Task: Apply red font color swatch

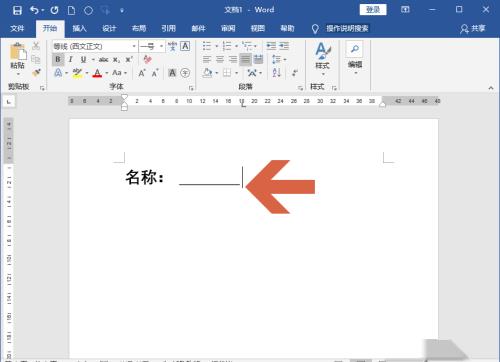Action: point(97,73)
